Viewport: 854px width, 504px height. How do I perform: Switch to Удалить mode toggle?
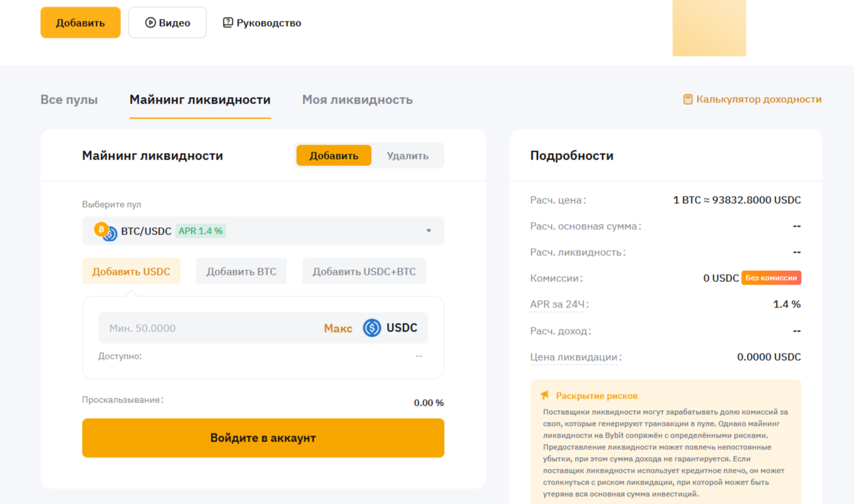point(408,156)
